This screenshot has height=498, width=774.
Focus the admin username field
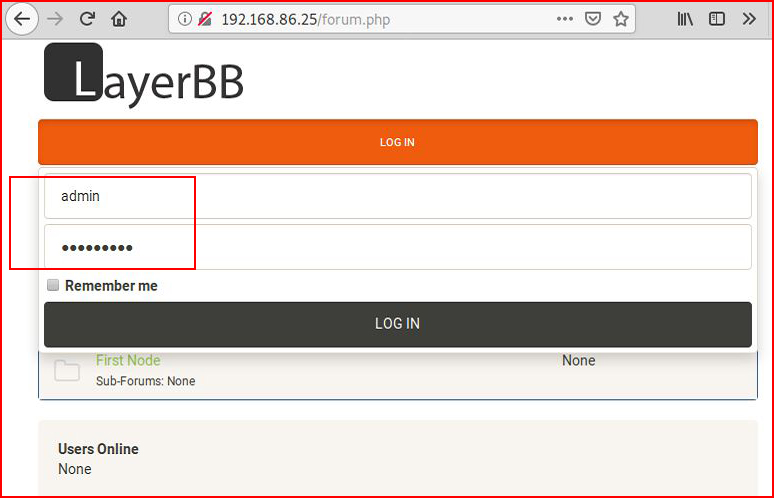tap(398, 196)
